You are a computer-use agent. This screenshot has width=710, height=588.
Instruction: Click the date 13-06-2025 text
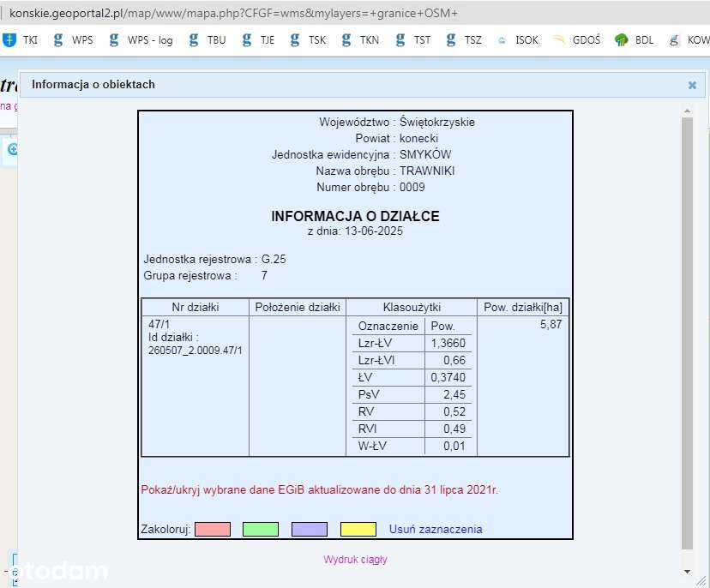374,231
